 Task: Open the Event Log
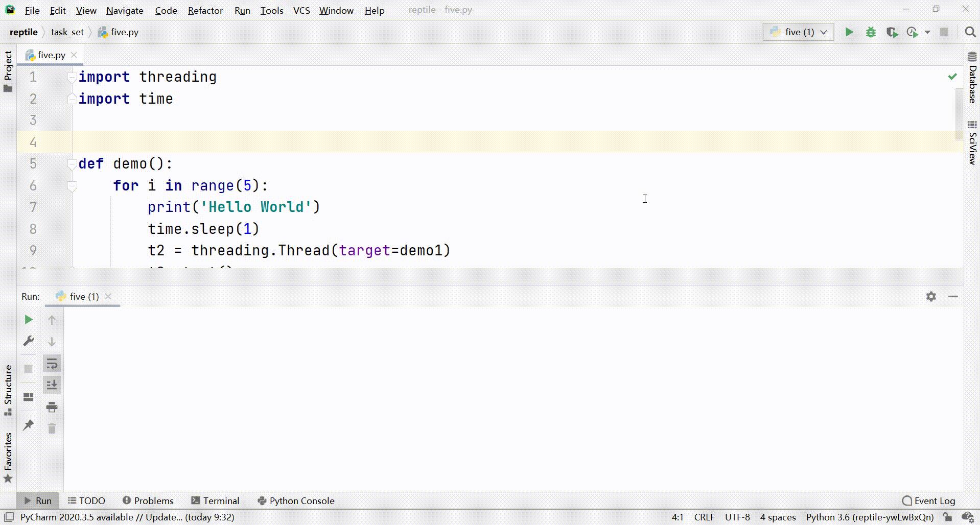[929, 500]
